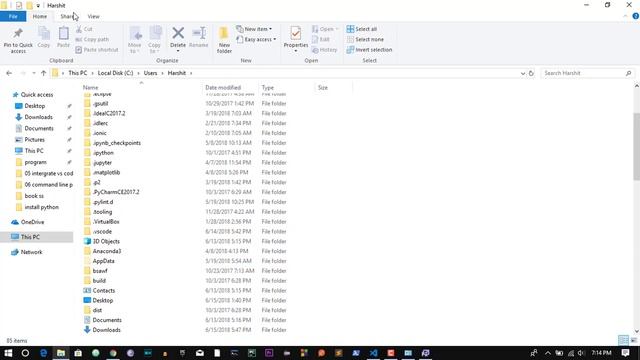Click Copy path in Clipboard group

92,39
